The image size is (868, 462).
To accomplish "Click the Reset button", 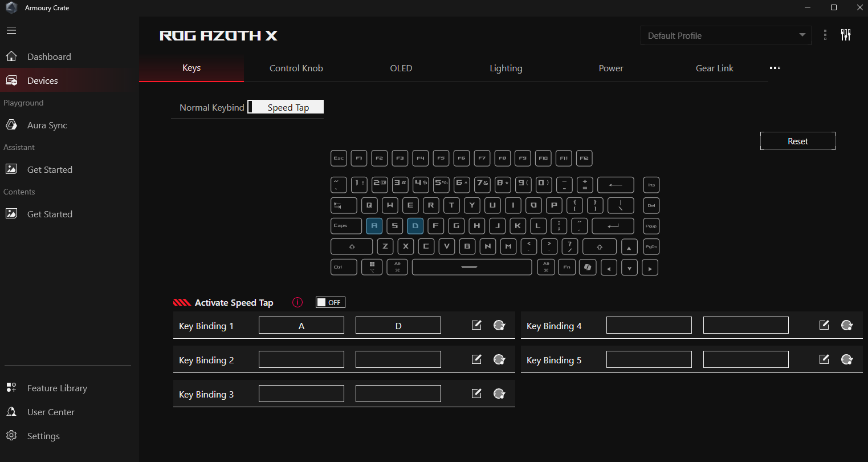I will click(x=798, y=141).
